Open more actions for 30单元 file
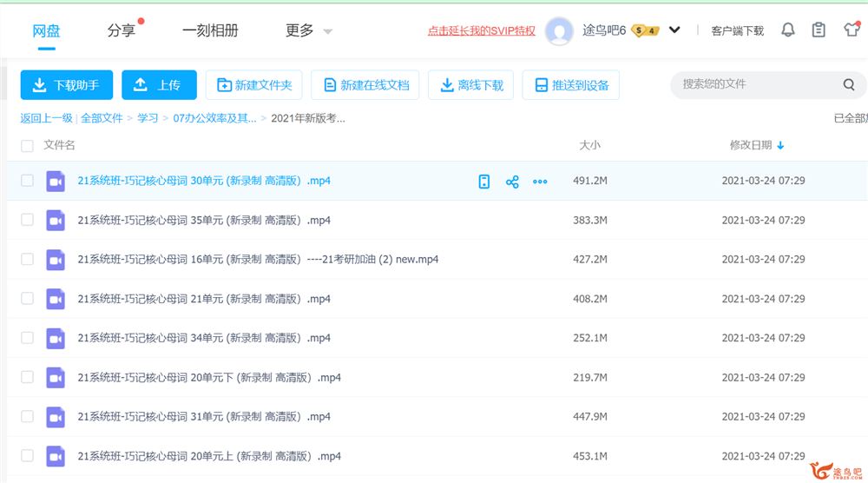868x483 pixels. (x=540, y=182)
